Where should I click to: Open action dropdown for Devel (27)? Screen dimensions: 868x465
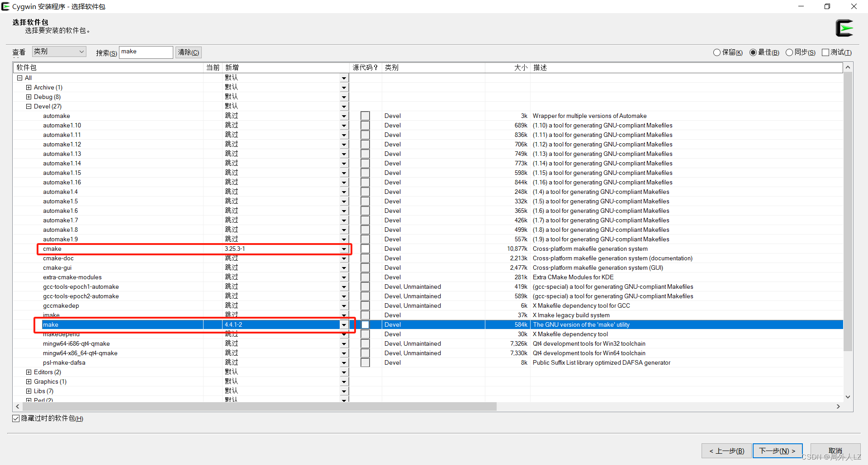[344, 107]
